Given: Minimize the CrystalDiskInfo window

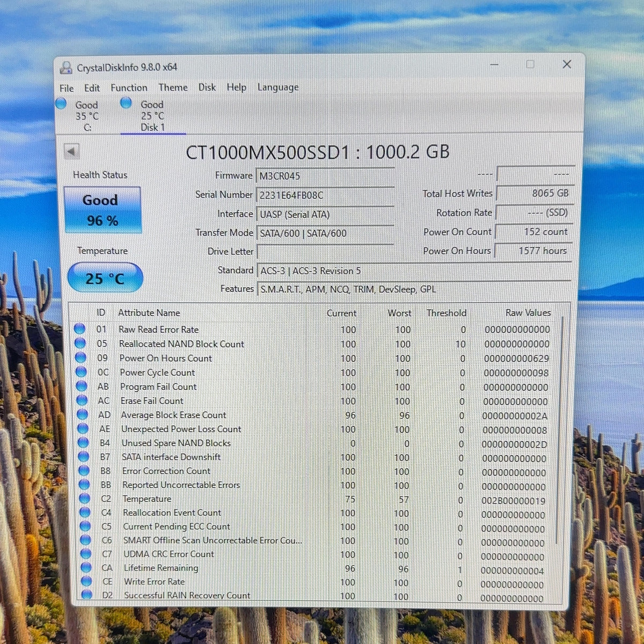Looking at the screenshot, I should [x=494, y=64].
